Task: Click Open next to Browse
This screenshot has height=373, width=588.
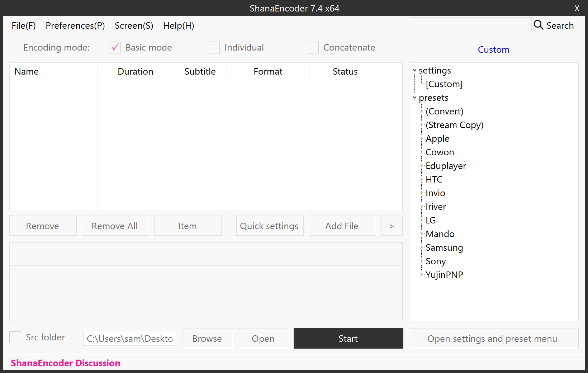Action: [264, 338]
